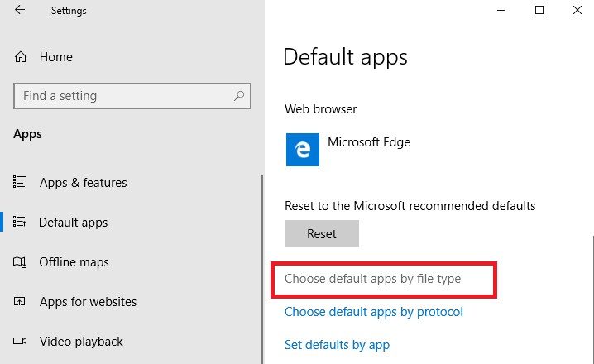Maximize the Settings window
Viewport: 594px width, 364px height.
tap(539, 10)
